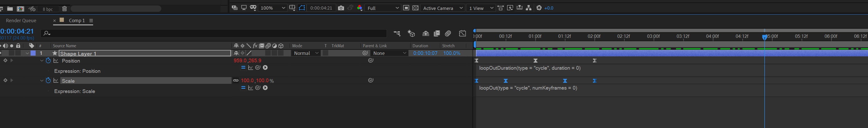Click the current time indicator playhead

coord(765,37)
